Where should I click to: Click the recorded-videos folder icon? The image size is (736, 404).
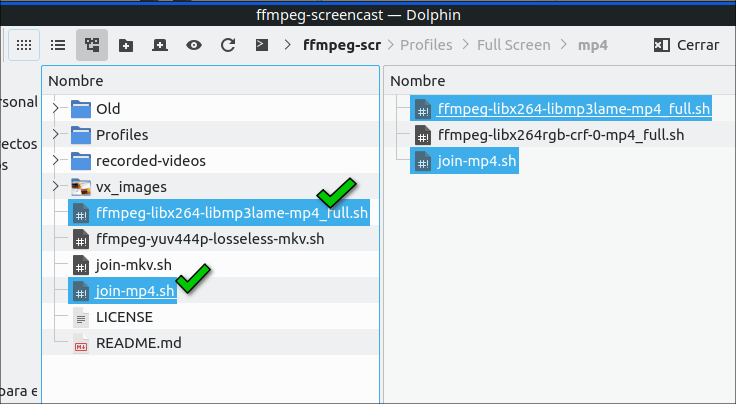[x=81, y=161]
